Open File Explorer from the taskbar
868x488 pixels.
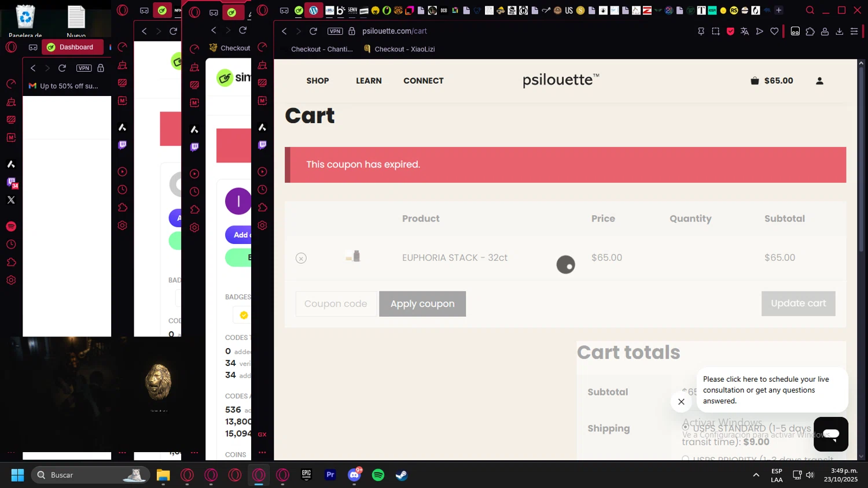(x=163, y=475)
